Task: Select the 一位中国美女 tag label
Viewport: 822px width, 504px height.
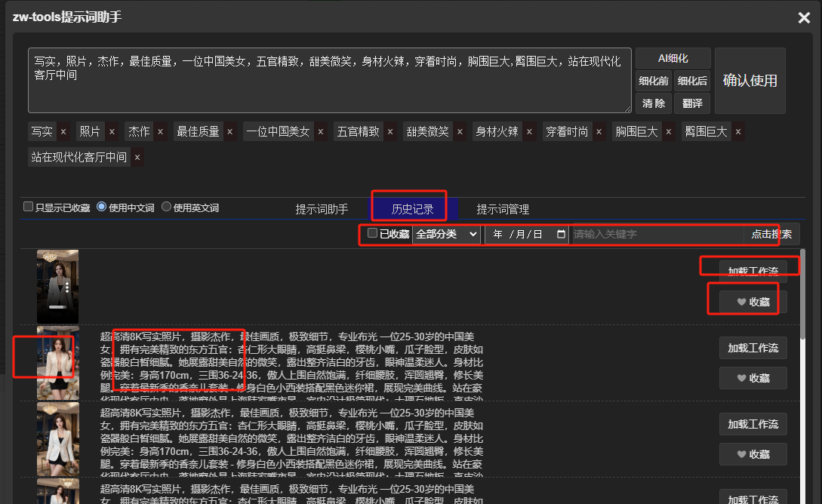Action: [x=278, y=131]
